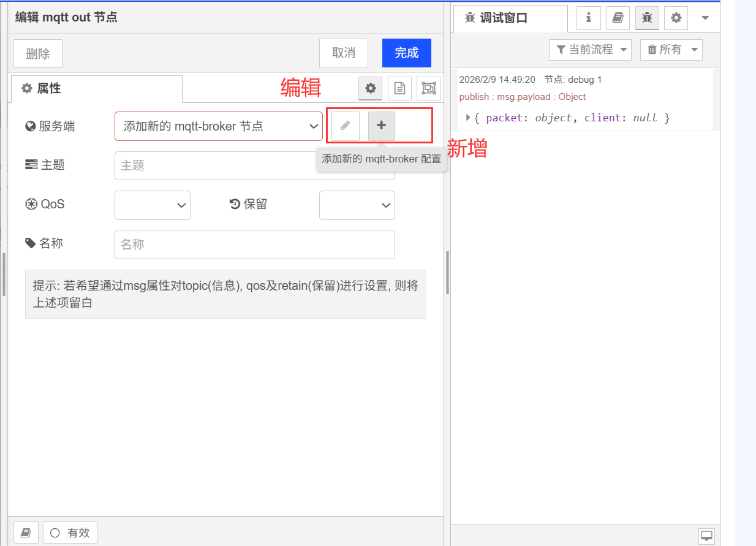Image resolution: width=756 pixels, height=546 pixels.
Task: Open 当前流程 filter dropdown
Action: click(590, 50)
